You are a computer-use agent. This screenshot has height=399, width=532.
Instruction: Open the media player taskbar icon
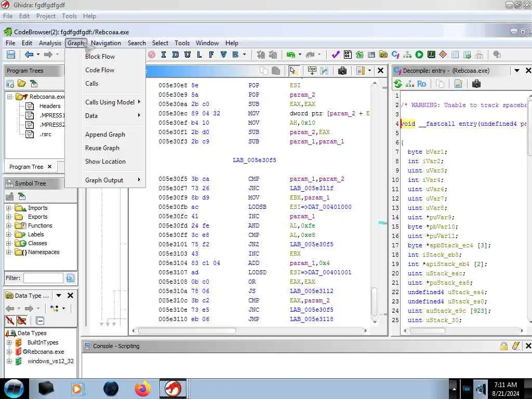77,389
